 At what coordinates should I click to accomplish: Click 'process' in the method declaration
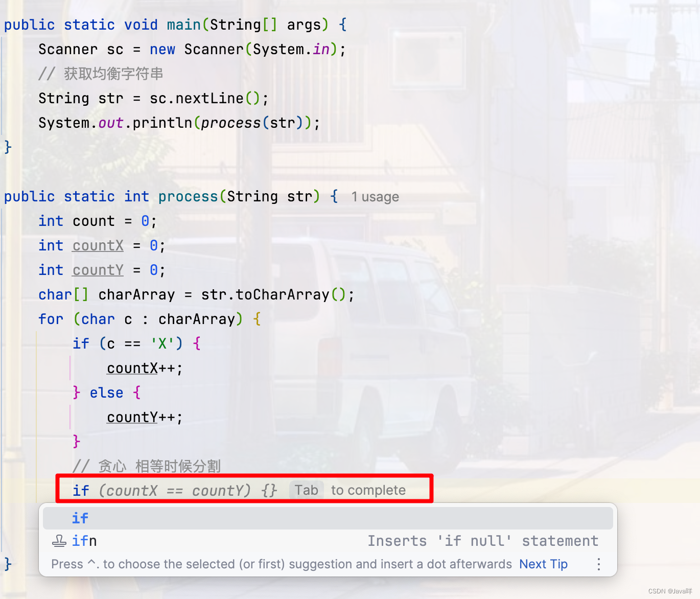(x=188, y=196)
